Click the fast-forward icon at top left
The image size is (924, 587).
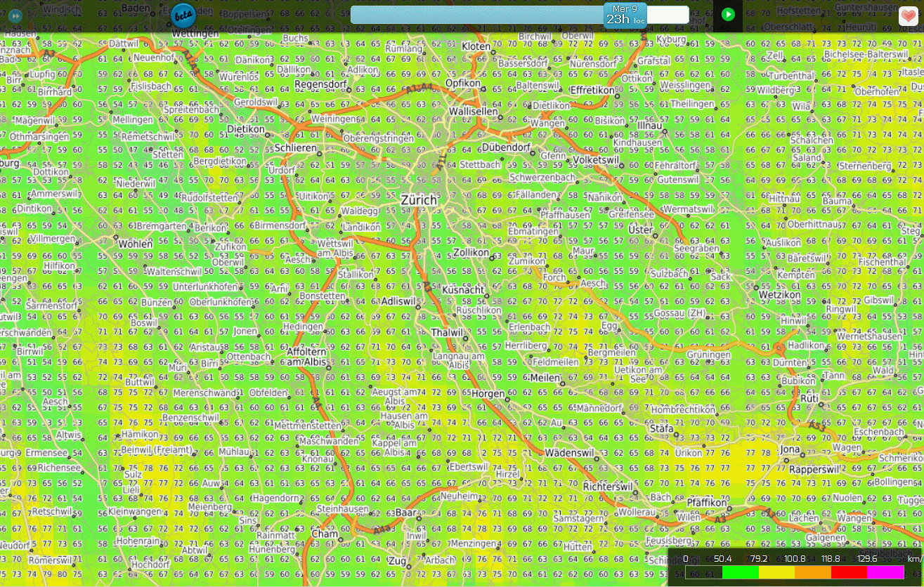[15, 15]
